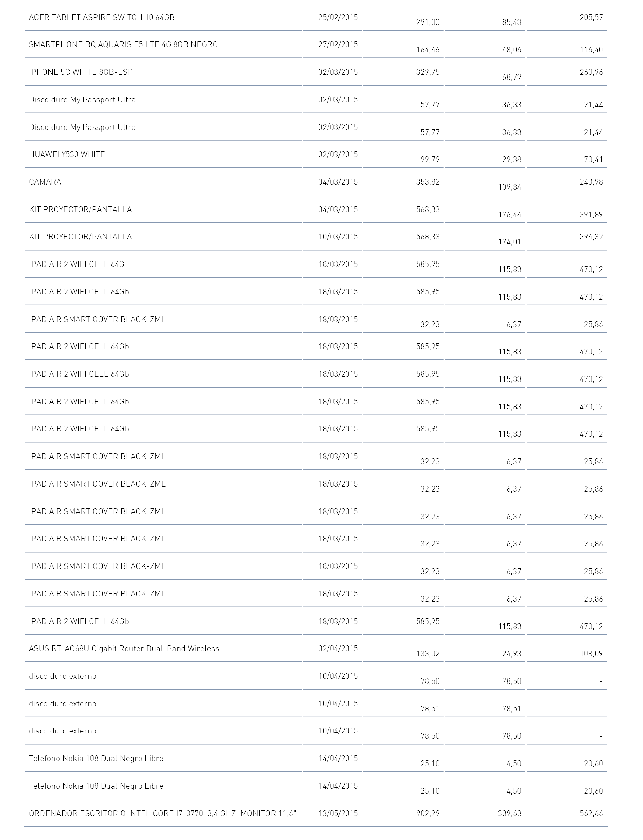Click SMARTPHONE BQ AQUARIS E5 LTE entry
Image resolution: width=643 pixels, height=840 pixels.
[123, 45]
